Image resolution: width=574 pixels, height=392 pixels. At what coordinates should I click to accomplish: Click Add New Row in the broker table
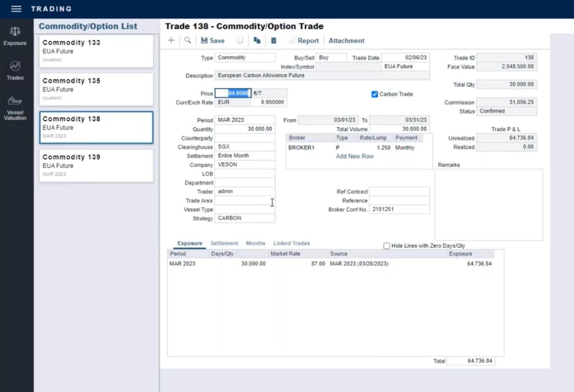click(355, 156)
